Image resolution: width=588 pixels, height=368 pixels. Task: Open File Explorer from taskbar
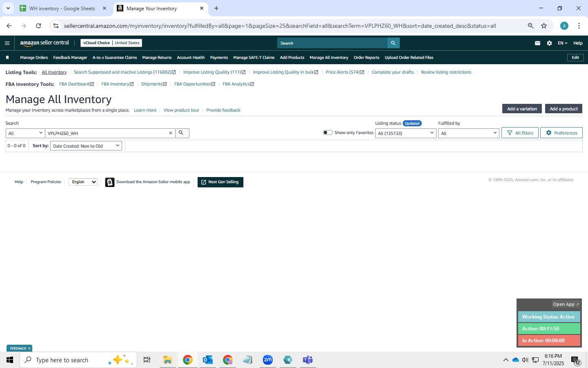click(167, 360)
